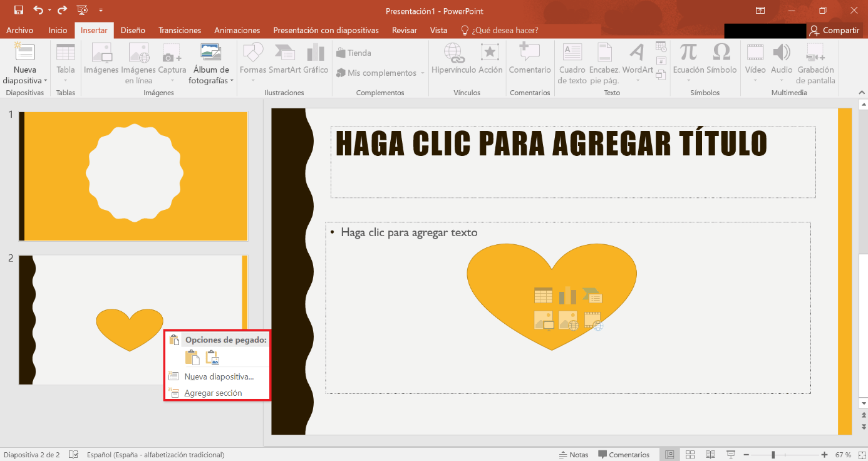Click the zoom in plus button
This screenshot has height=461, width=868.
tap(824, 455)
